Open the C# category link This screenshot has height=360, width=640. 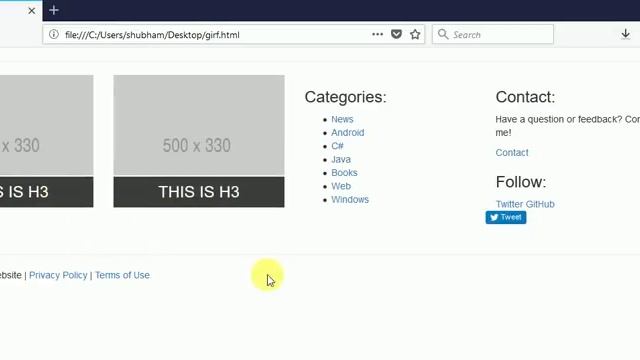tap(337, 146)
